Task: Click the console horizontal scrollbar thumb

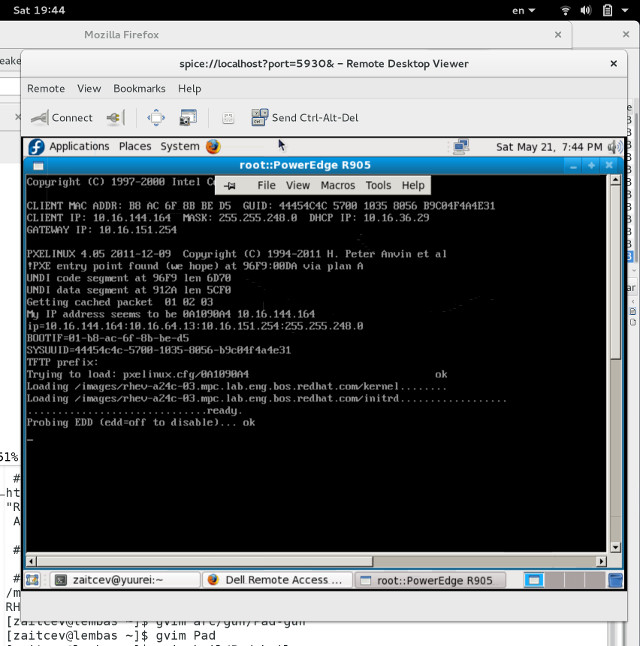Action: pyautogui.click(x=205, y=561)
